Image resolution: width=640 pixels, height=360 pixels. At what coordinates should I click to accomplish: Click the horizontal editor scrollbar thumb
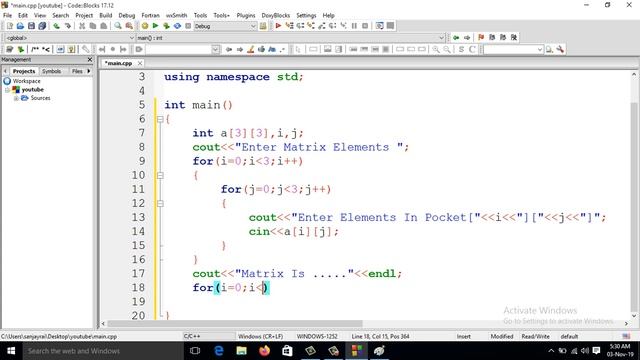tap(235, 323)
